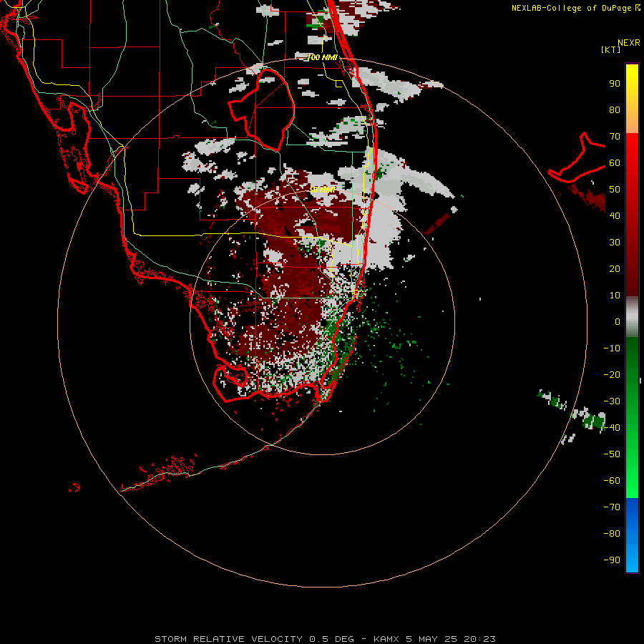
Task: Click the -20 value on velocity scale
Action: click(612, 375)
